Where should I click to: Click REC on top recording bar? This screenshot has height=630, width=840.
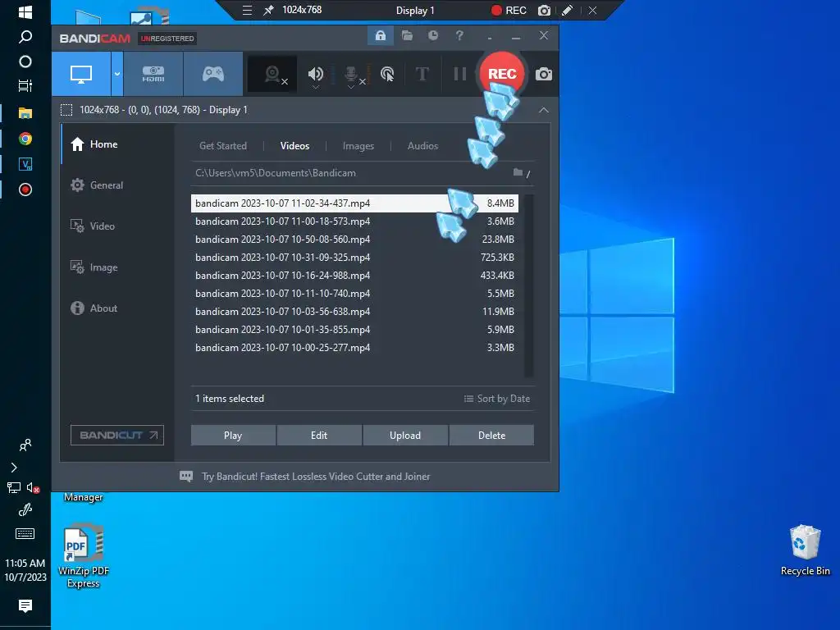coord(509,10)
